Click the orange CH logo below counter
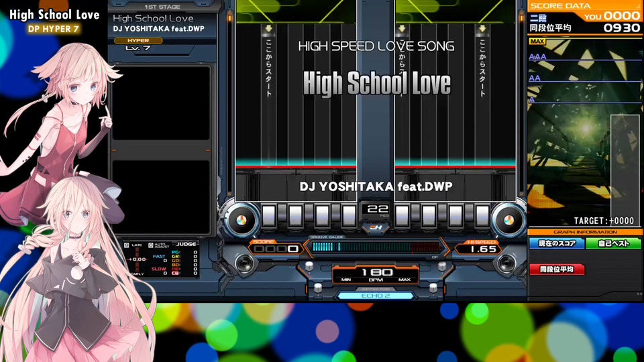Viewport: 644px width, 362px height. (376, 227)
